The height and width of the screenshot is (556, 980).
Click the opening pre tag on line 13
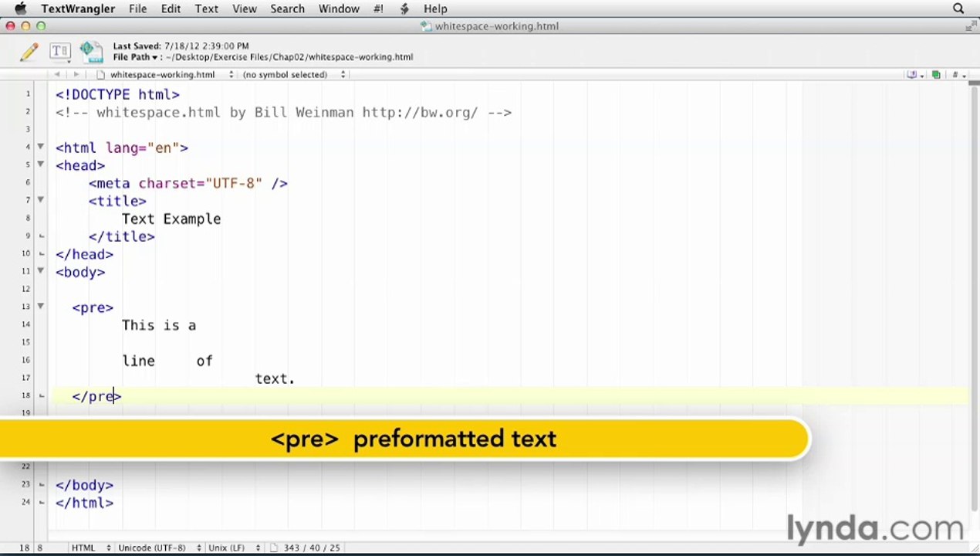click(x=93, y=307)
